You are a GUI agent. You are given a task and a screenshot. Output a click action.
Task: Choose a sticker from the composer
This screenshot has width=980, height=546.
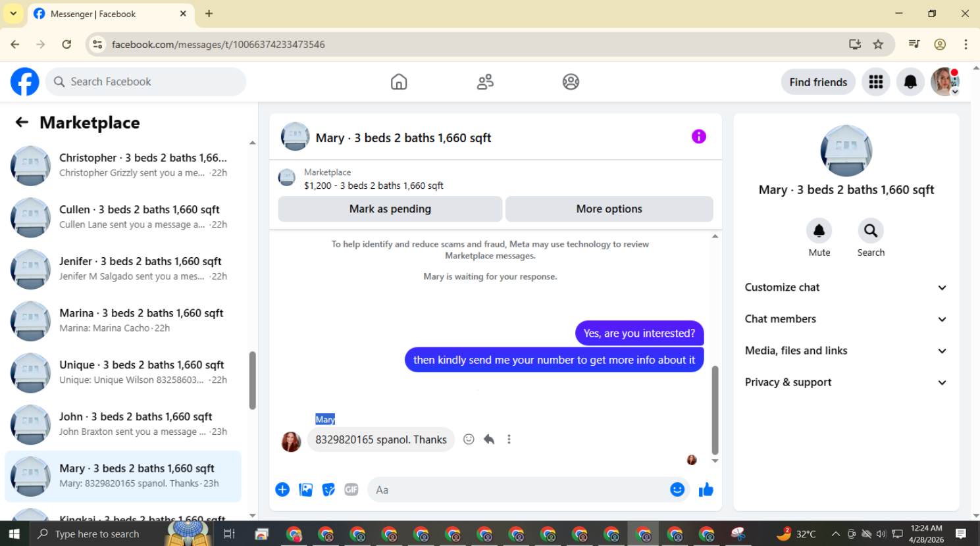point(328,489)
